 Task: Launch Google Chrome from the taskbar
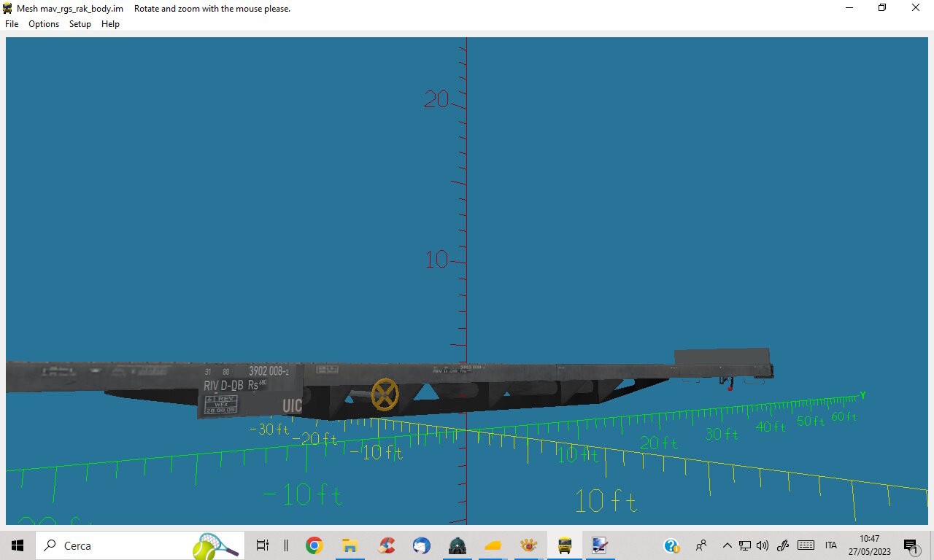314,545
